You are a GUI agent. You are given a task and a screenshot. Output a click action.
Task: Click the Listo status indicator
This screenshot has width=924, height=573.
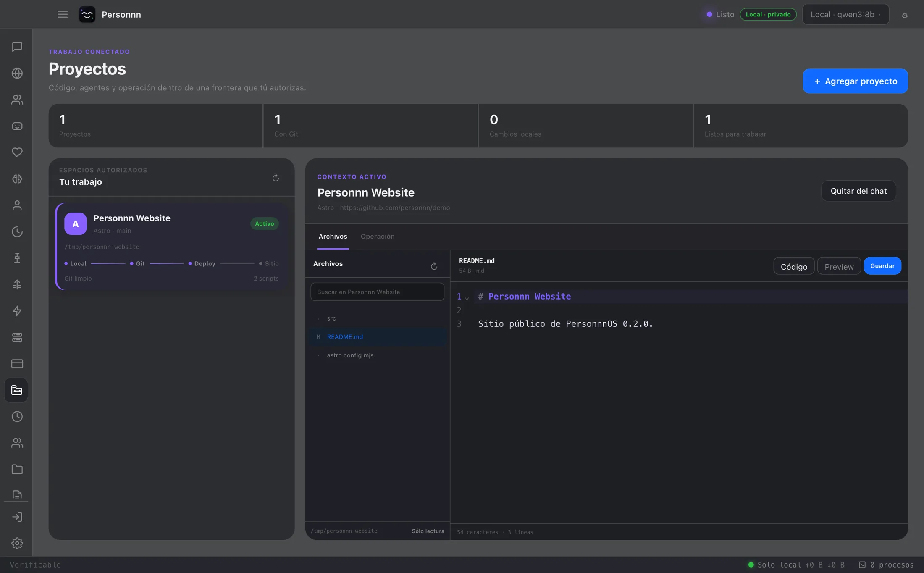[720, 14]
